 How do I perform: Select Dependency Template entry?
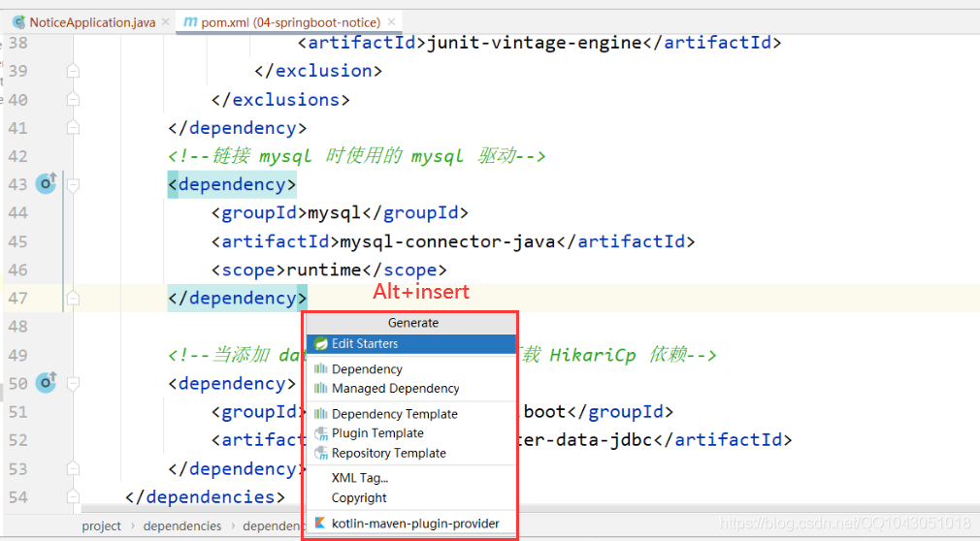click(x=411, y=414)
